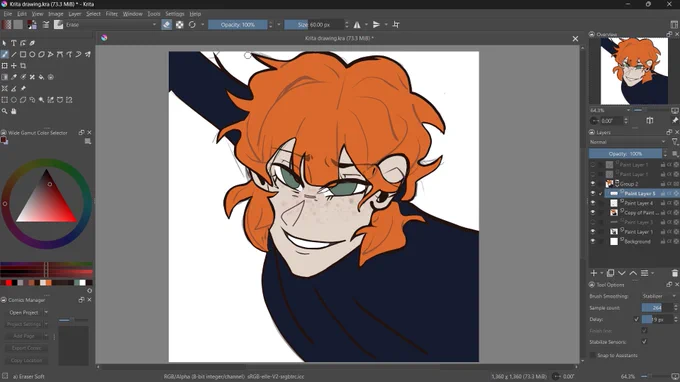The width and height of the screenshot is (680, 382).
Task: Uncheck the Stabilize Sensors checkbox
Action: click(x=644, y=342)
